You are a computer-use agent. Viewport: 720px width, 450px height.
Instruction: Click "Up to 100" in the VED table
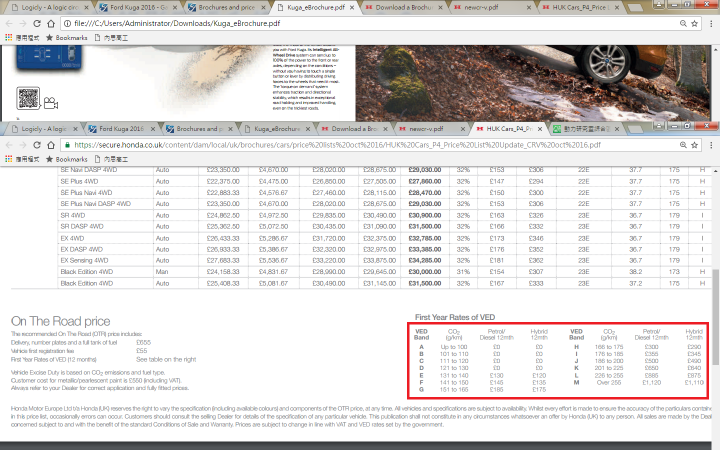click(454, 347)
